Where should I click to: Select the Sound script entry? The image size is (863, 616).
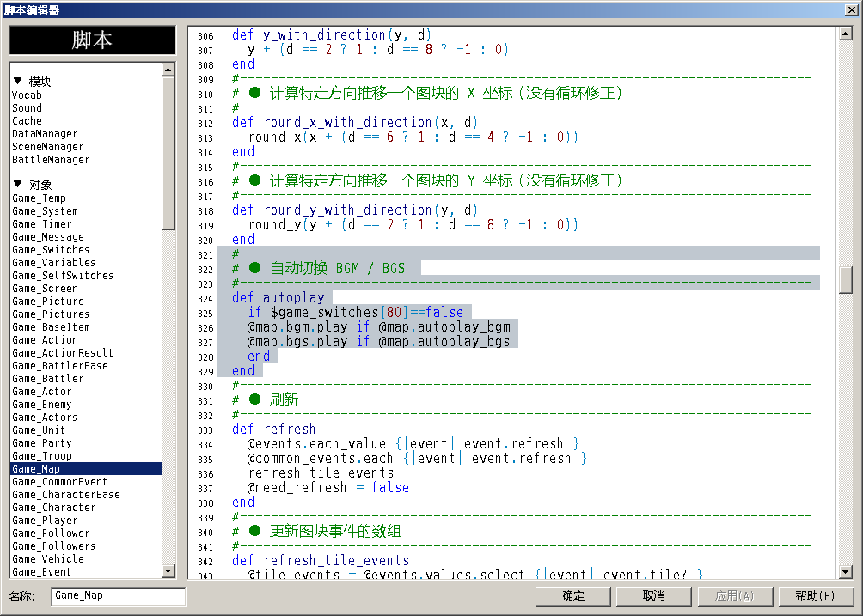coord(27,107)
